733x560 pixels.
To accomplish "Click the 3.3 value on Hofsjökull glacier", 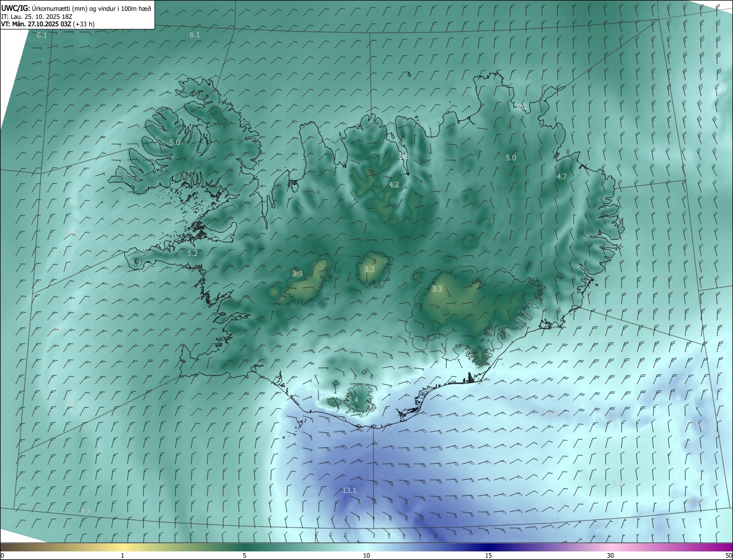I will click(x=369, y=269).
